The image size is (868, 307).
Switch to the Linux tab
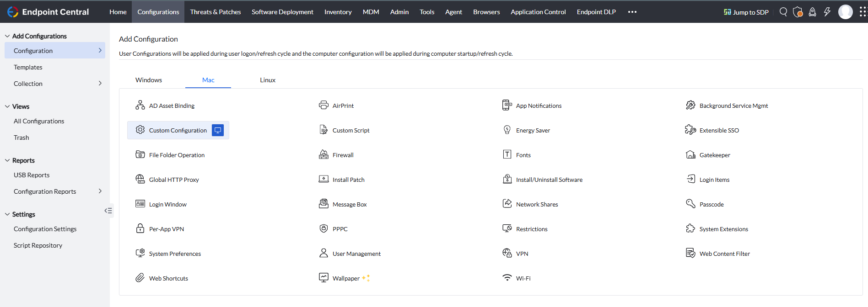(x=268, y=80)
